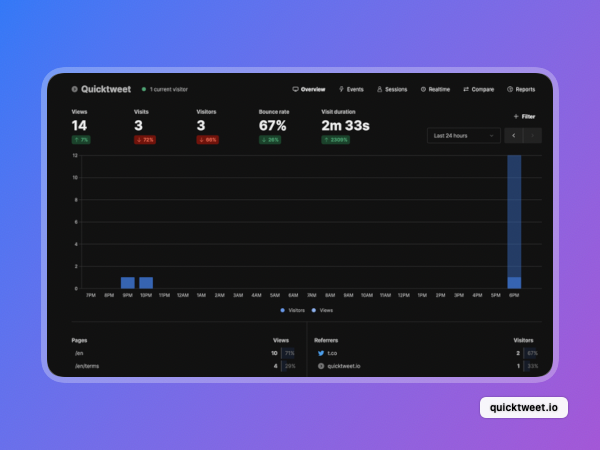The image size is (600, 450).
Task: Click the green bounce rate change badge
Action: (x=270, y=140)
